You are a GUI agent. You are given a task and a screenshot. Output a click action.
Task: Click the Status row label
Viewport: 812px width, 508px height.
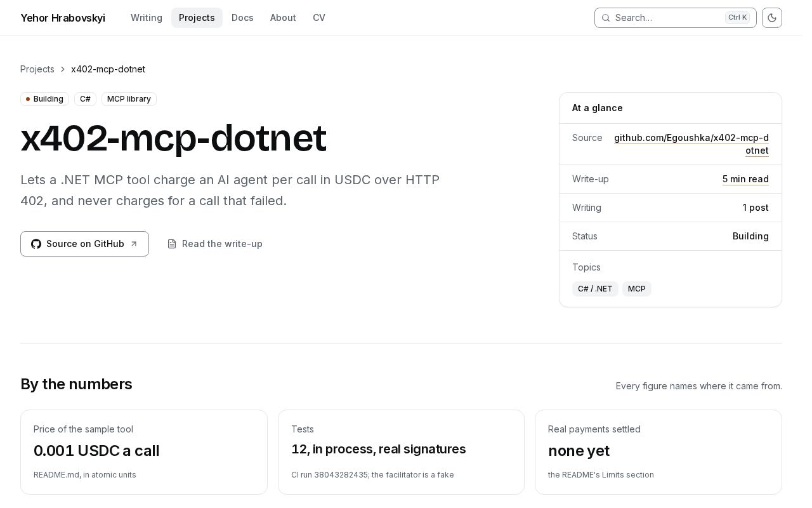[585, 236]
